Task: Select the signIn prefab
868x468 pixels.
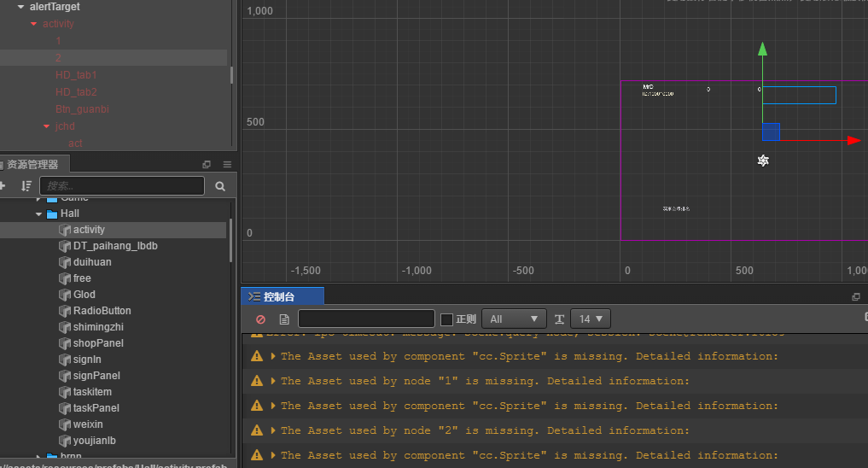Action: tap(87, 360)
